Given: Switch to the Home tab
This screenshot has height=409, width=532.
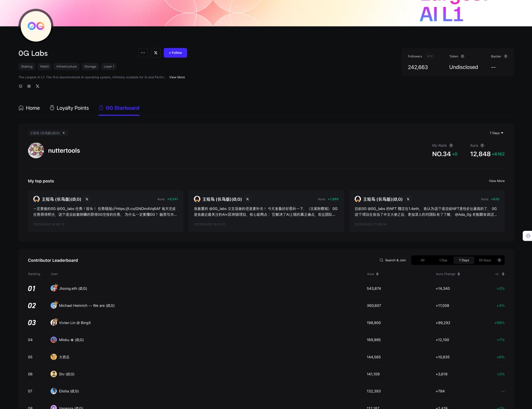Looking at the screenshot, I should pyautogui.click(x=29, y=108).
